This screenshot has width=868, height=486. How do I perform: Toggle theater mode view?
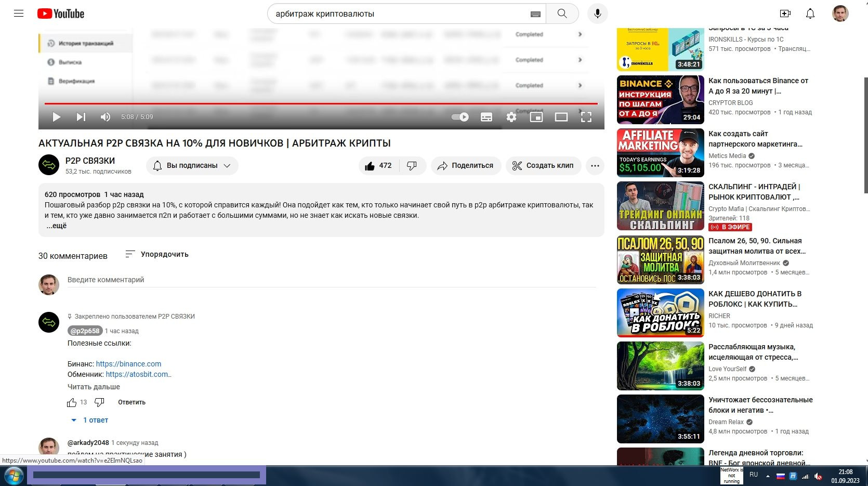pos(561,117)
